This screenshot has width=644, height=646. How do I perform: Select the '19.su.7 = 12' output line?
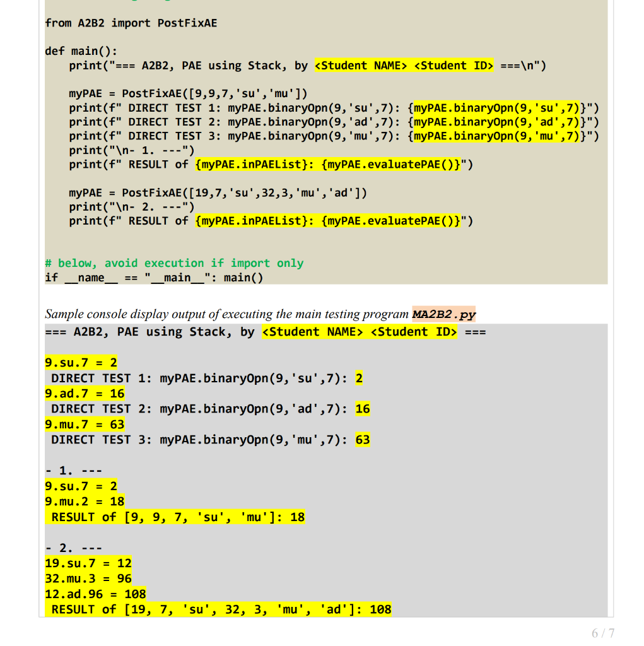[88, 563]
